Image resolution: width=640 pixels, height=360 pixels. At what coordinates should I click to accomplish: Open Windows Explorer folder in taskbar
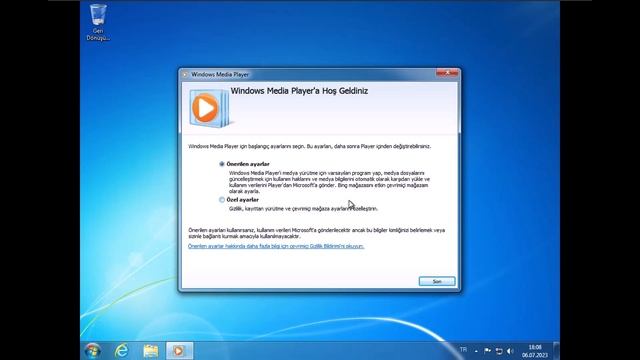click(x=151, y=351)
